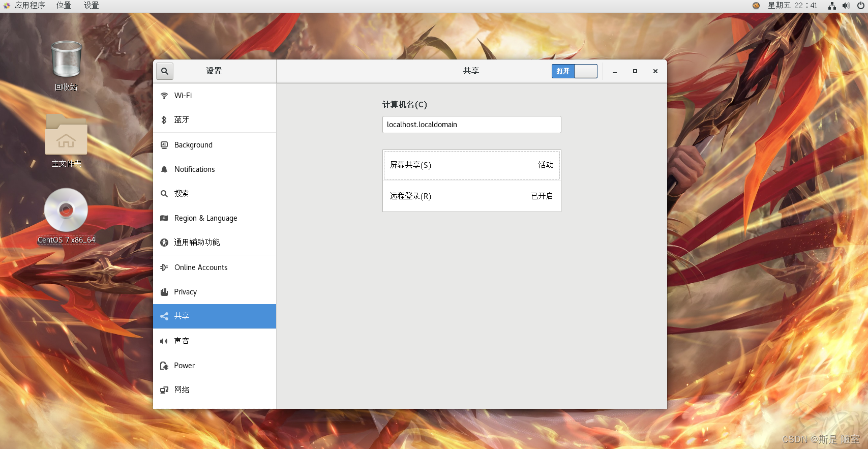Click the top bar network status icon
868x449 pixels.
(x=832, y=6)
